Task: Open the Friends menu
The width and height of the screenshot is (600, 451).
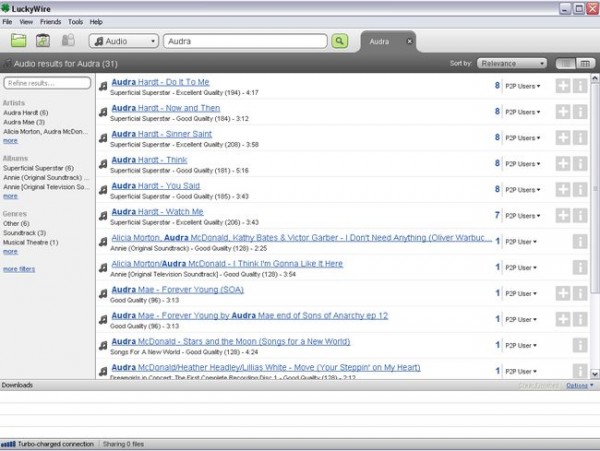Action: [x=50, y=21]
